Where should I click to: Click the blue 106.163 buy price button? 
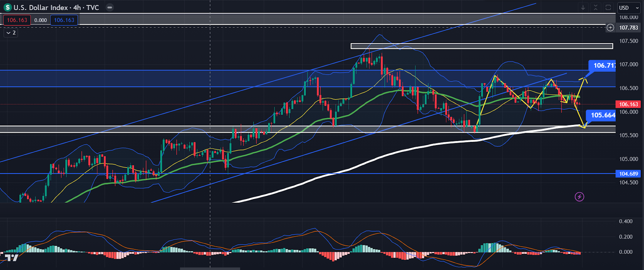[x=64, y=20]
